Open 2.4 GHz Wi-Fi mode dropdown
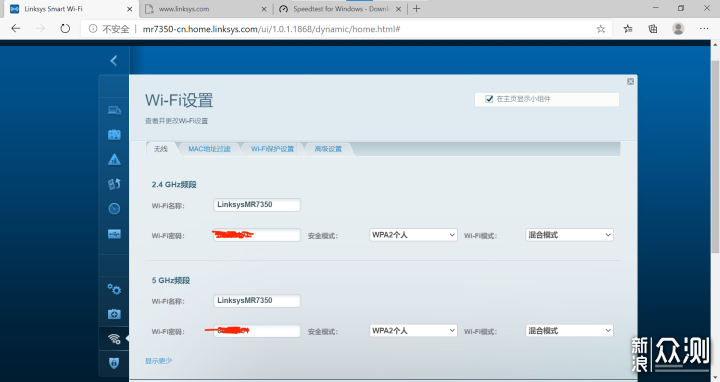Screen dimensions: 720x382 point(569,235)
